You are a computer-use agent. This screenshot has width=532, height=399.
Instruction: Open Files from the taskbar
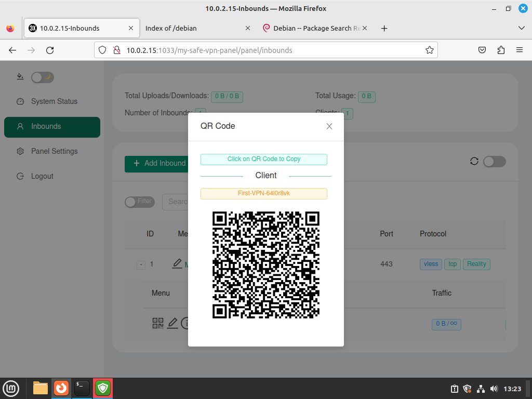point(41,388)
